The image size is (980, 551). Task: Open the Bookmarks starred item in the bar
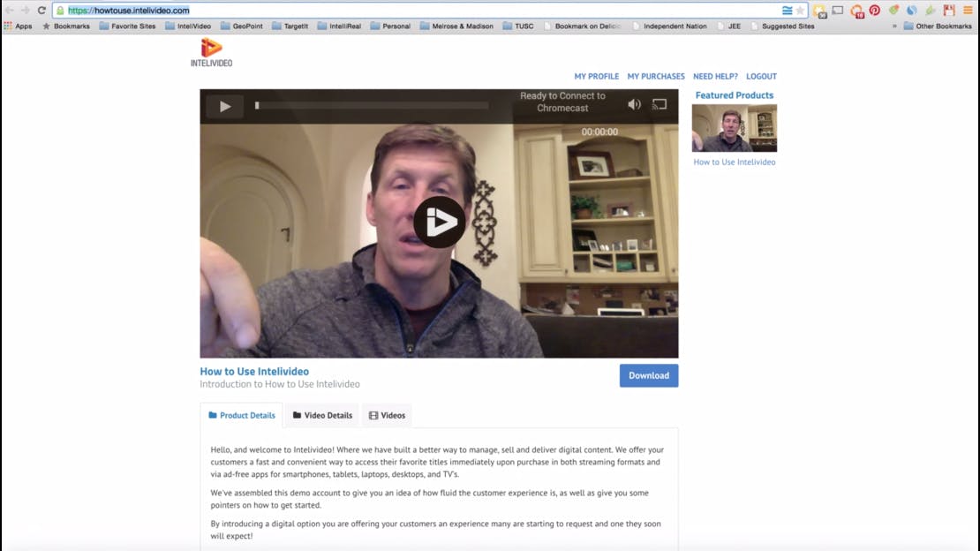pyautogui.click(x=65, y=26)
